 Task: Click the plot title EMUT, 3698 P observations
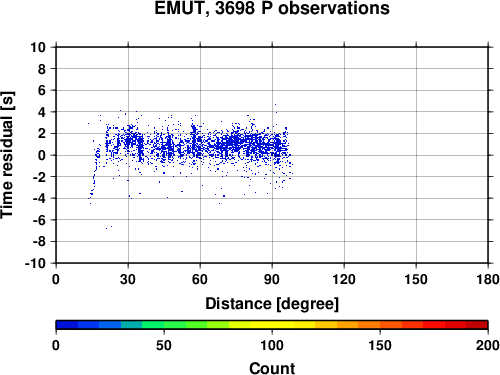[x=272, y=8]
